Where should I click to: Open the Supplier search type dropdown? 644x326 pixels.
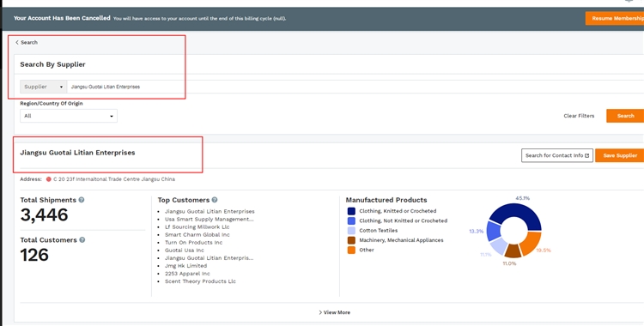[x=44, y=87]
